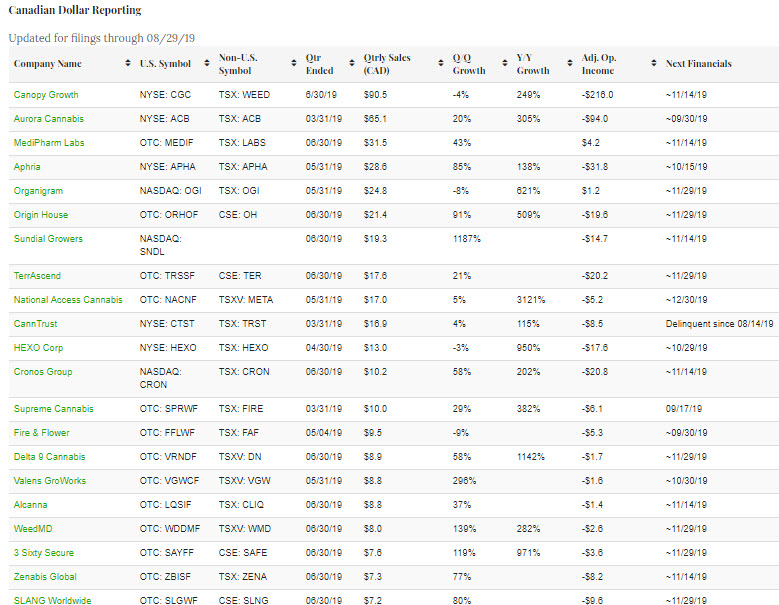Click the MediPharm Labs link

pyautogui.click(x=49, y=143)
